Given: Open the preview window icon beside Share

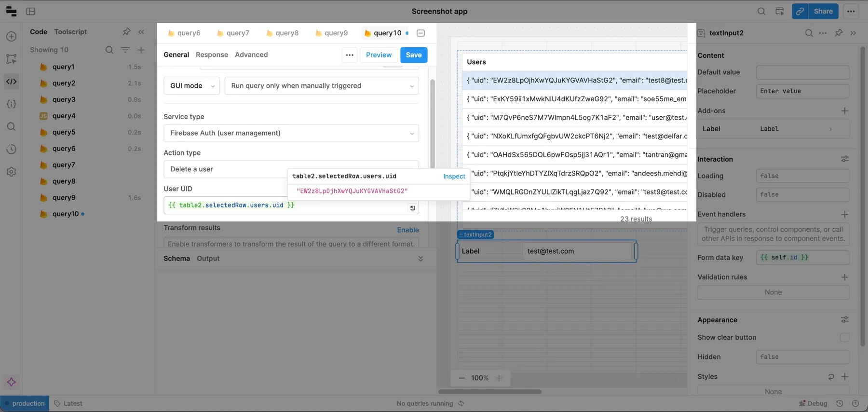Looking at the screenshot, I should [x=780, y=11].
